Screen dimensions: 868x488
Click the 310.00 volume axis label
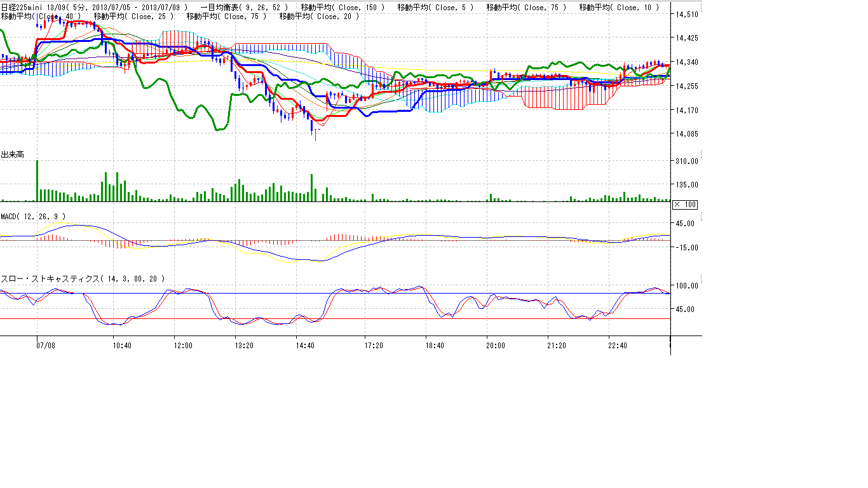(x=686, y=161)
